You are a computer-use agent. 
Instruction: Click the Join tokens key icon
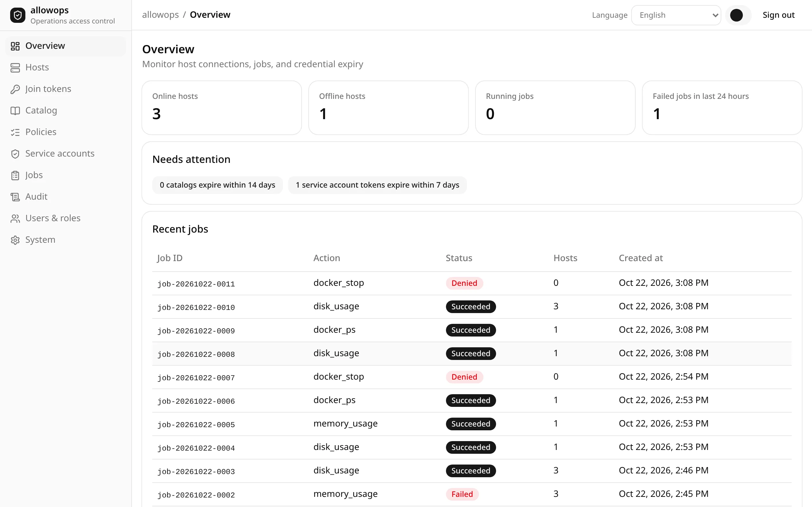15,89
